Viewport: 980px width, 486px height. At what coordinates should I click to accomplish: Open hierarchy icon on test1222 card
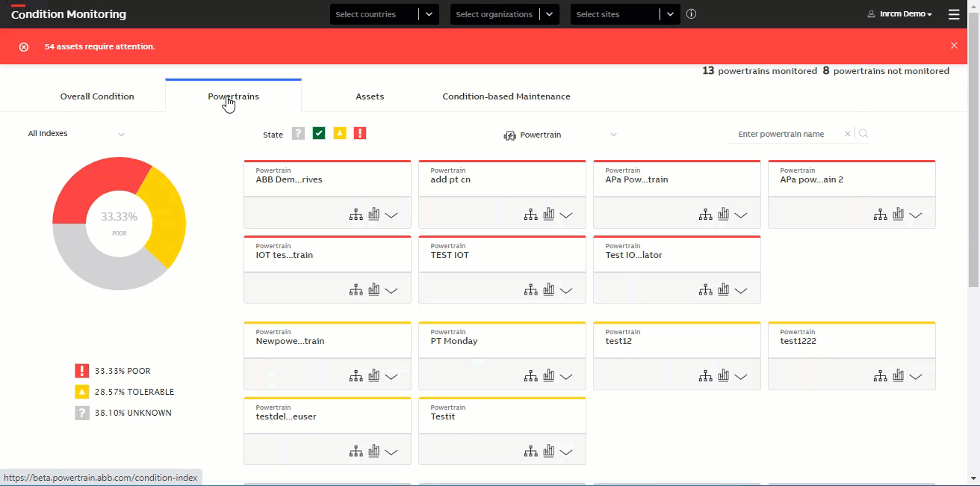(x=880, y=376)
